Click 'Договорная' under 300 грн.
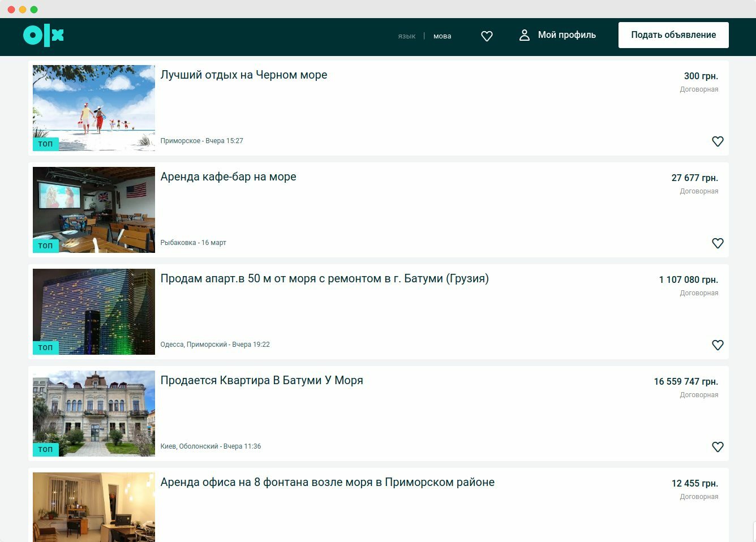This screenshot has height=542, width=756. tap(699, 89)
